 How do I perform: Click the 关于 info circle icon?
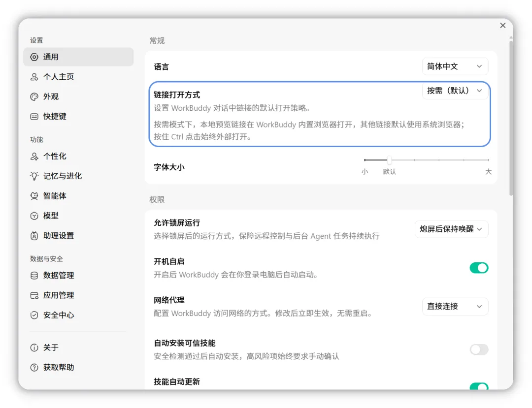[x=34, y=347]
